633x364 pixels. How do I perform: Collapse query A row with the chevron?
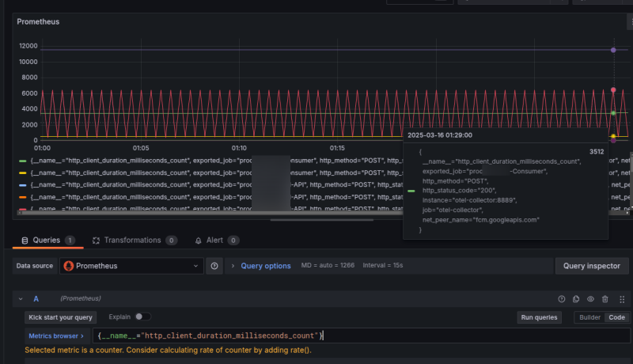pyautogui.click(x=21, y=299)
